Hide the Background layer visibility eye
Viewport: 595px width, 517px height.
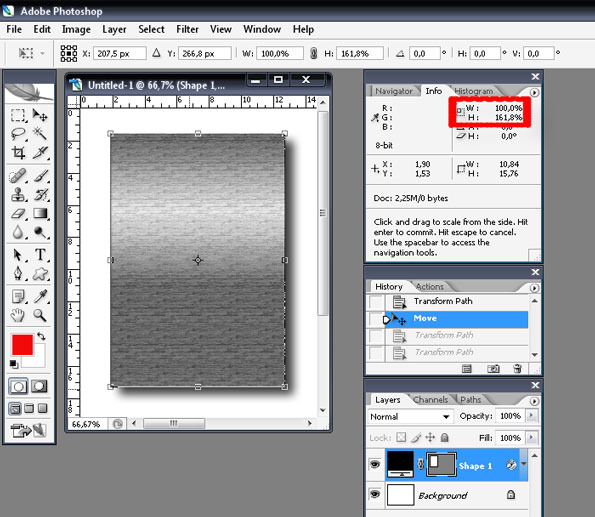click(x=375, y=494)
